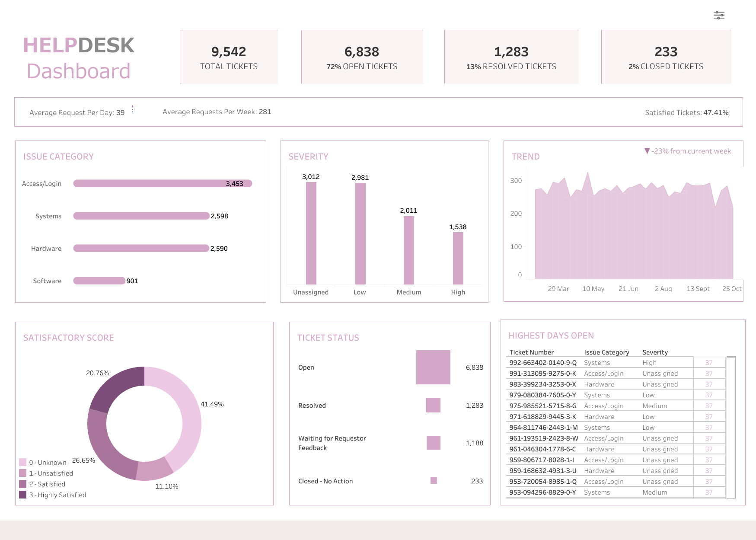Click the 0 - Unknown legend swatch
756x540 pixels.
pos(23,462)
